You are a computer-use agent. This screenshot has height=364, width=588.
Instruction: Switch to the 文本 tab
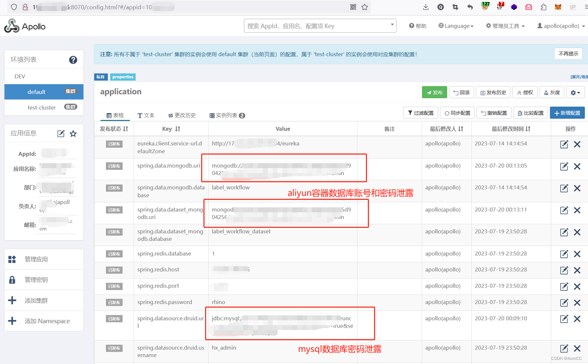146,115
